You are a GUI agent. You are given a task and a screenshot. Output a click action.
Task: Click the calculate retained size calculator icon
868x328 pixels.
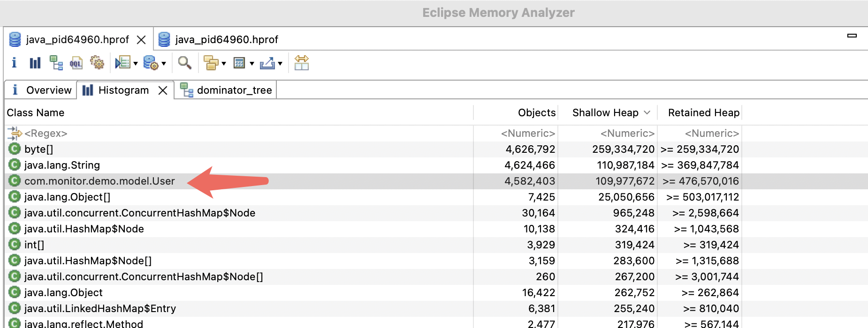239,63
